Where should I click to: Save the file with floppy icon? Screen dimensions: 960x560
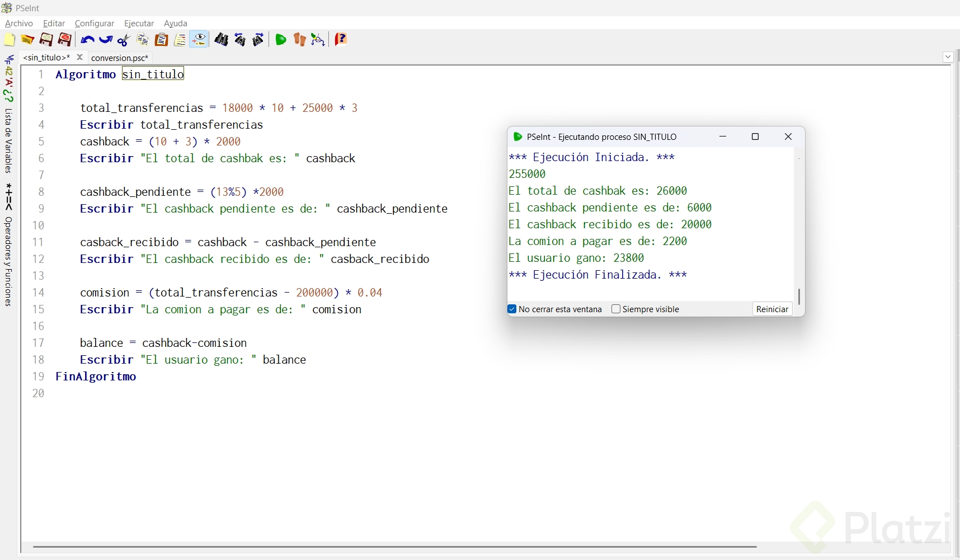coord(46,40)
